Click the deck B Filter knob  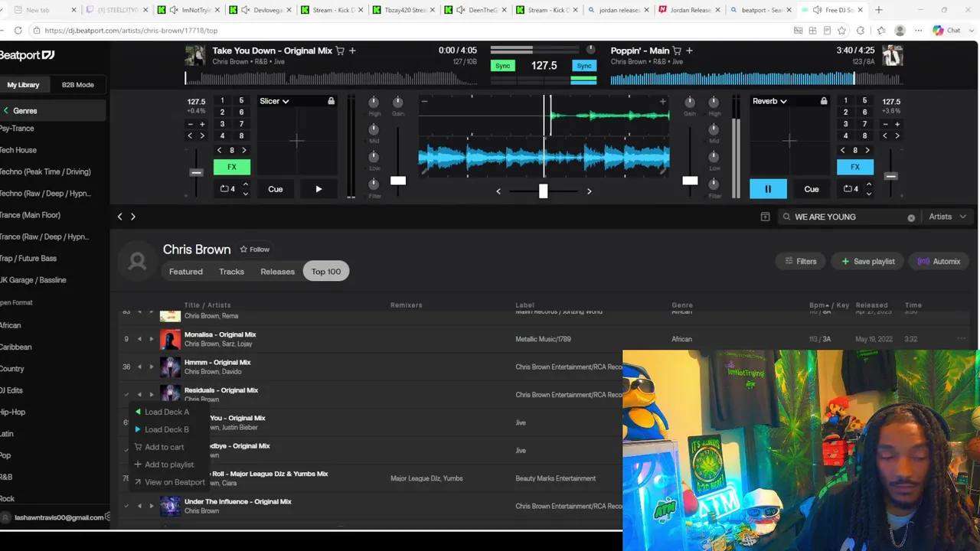point(714,184)
